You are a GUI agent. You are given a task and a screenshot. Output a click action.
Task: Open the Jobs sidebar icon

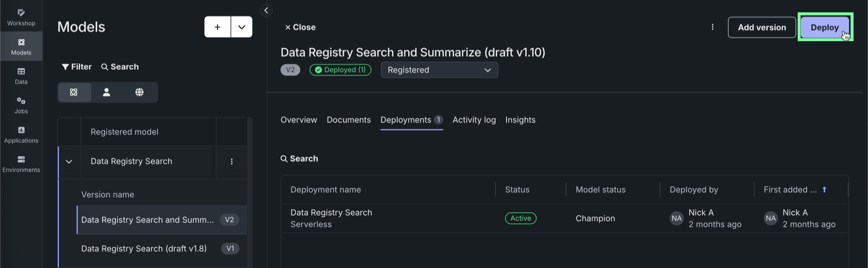(x=21, y=105)
